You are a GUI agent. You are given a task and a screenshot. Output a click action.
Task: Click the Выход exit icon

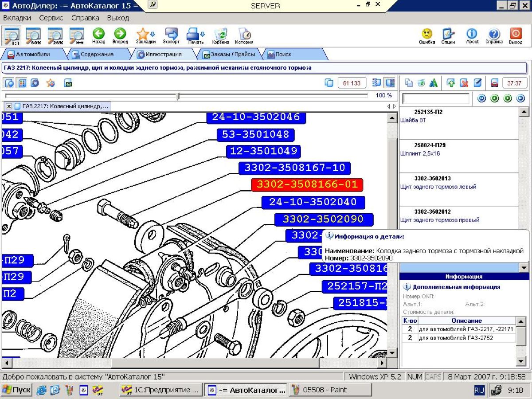(x=516, y=36)
